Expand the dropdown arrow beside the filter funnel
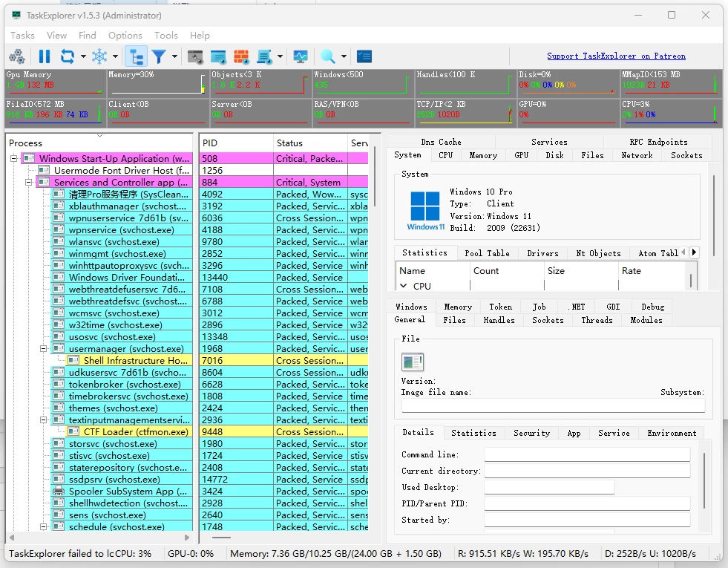The width and height of the screenshot is (728, 568). [x=175, y=56]
